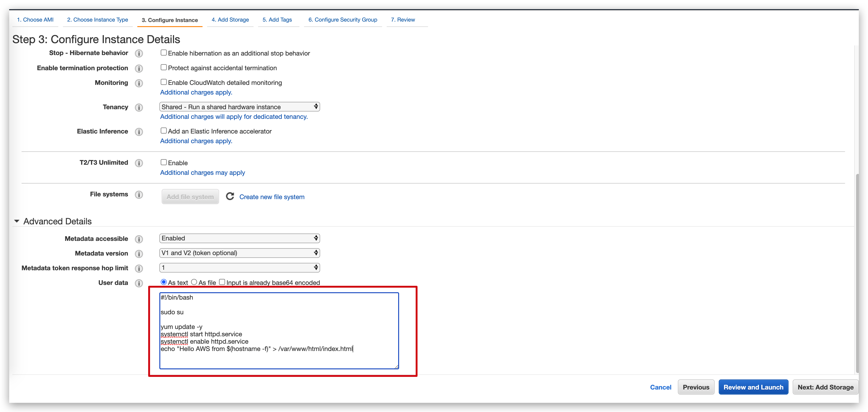
Task: Go to 1. Choose AMI tab
Action: (x=35, y=20)
